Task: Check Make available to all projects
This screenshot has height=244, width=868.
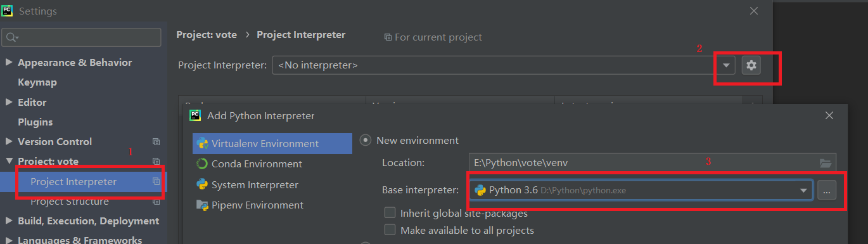Action: pyautogui.click(x=390, y=230)
